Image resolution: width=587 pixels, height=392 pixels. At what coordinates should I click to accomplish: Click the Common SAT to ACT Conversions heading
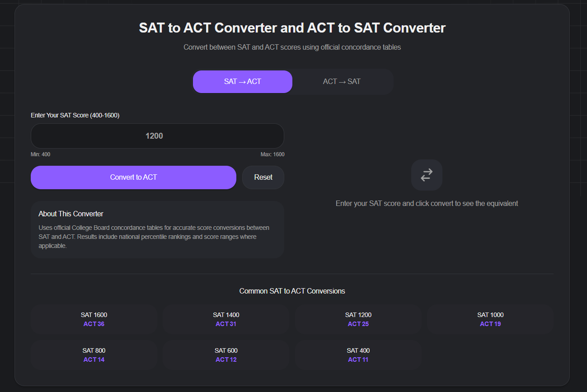coord(292,291)
